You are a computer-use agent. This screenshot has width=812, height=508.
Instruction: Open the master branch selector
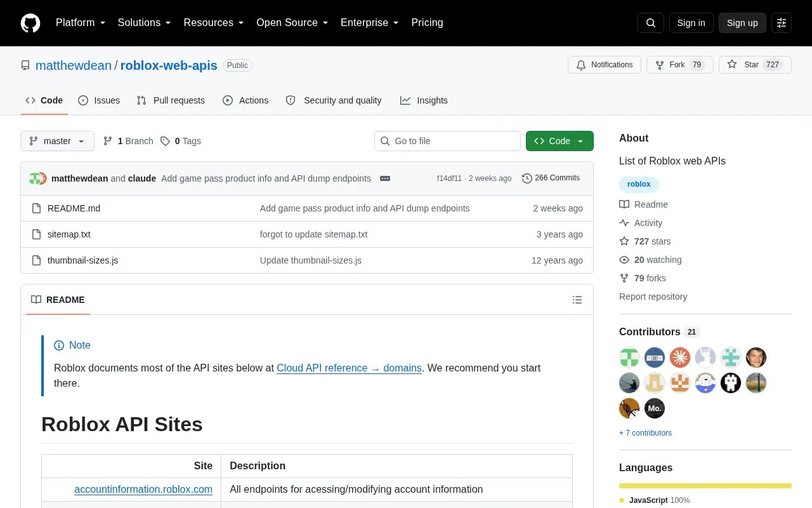(57, 141)
